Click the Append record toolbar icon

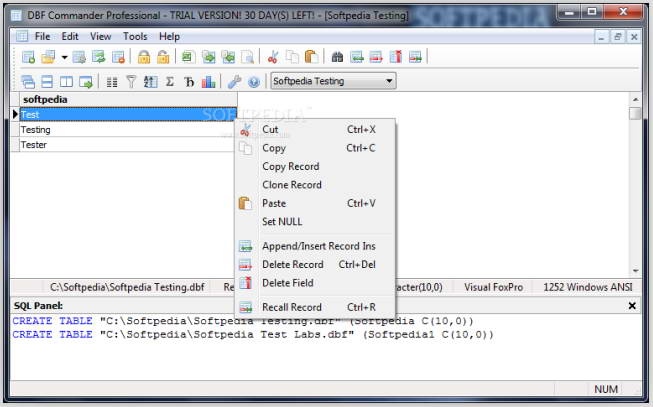(x=357, y=57)
